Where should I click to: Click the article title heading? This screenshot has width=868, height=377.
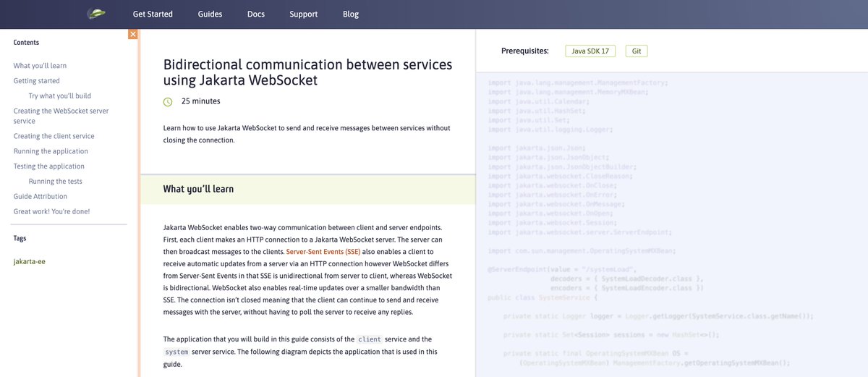(x=307, y=72)
